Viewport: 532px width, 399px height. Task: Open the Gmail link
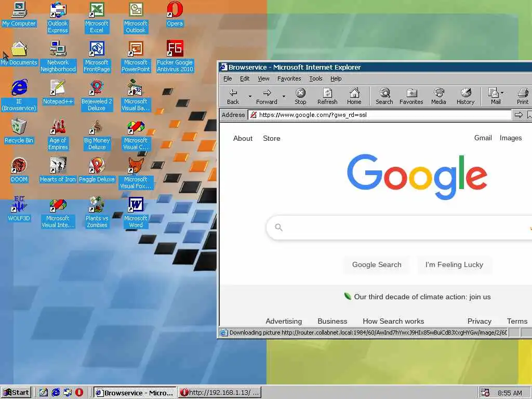483,138
